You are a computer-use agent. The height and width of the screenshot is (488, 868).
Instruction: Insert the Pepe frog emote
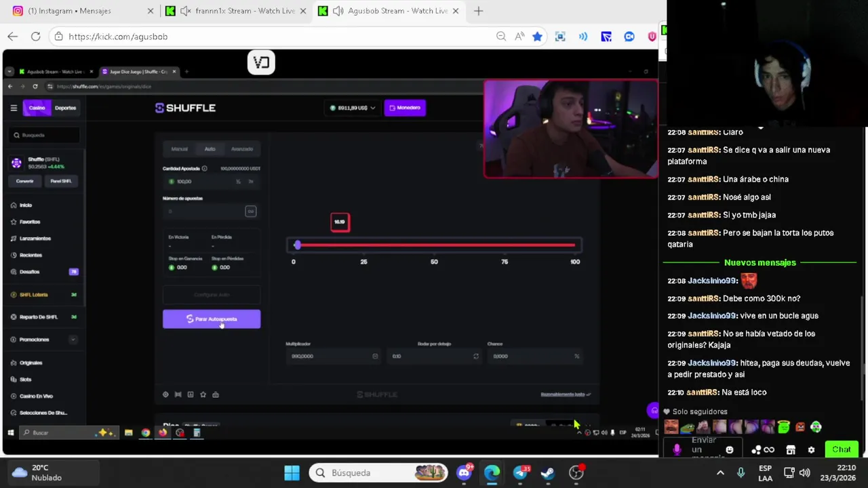click(687, 427)
